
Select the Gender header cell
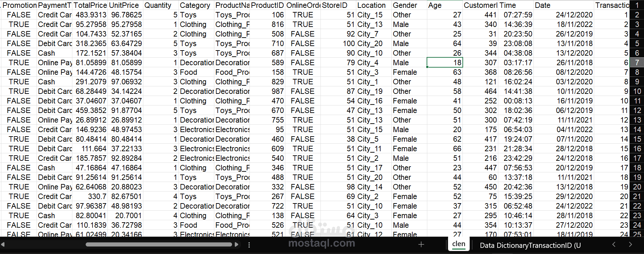click(409, 5)
